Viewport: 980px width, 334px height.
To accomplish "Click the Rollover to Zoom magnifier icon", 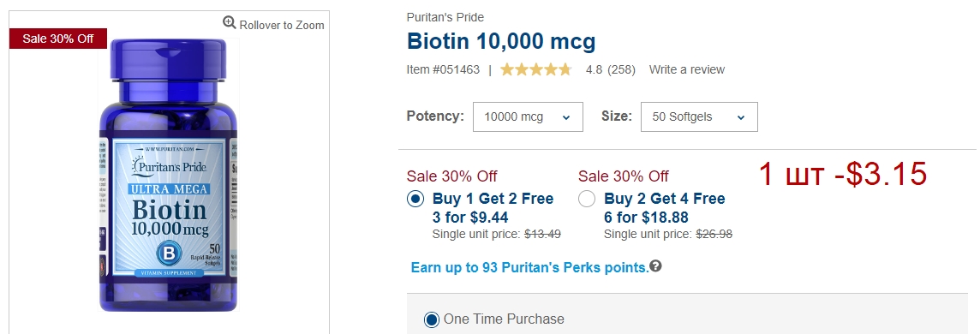I will [x=230, y=24].
